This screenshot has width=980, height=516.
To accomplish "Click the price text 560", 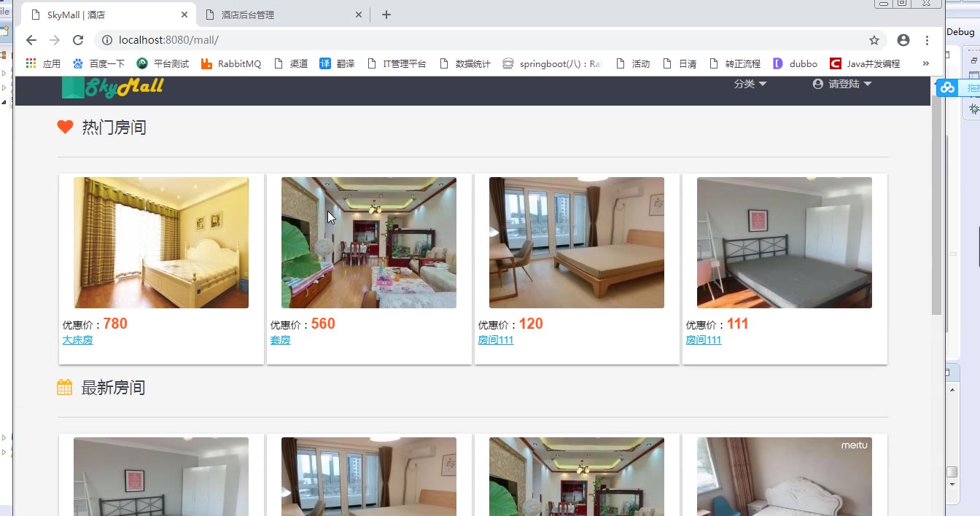I will click(x=323, y=324).
